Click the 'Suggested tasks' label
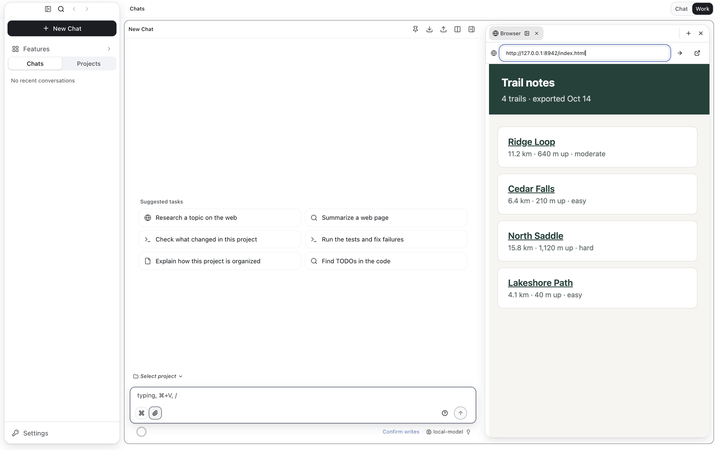 (x=161, y=202)
